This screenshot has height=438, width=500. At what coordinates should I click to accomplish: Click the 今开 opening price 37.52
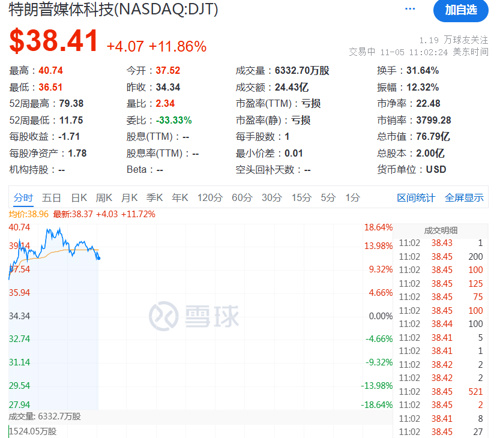(x=168, y=71)
